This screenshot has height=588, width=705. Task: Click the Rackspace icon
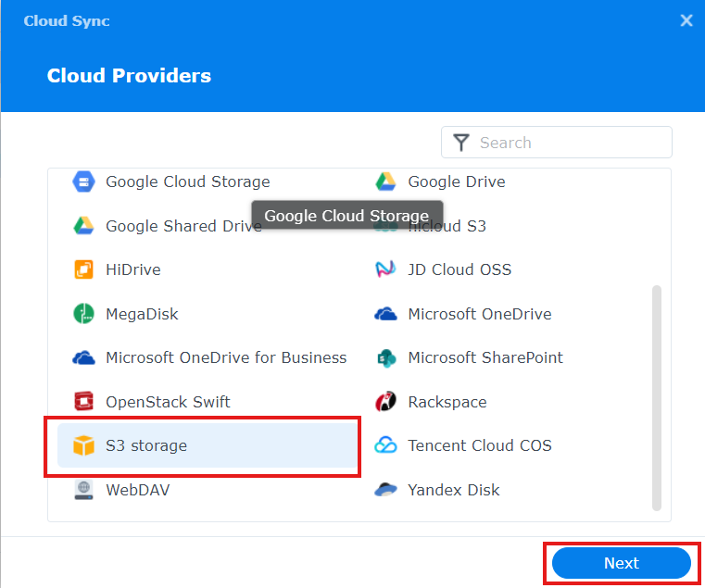coord(385,402)
